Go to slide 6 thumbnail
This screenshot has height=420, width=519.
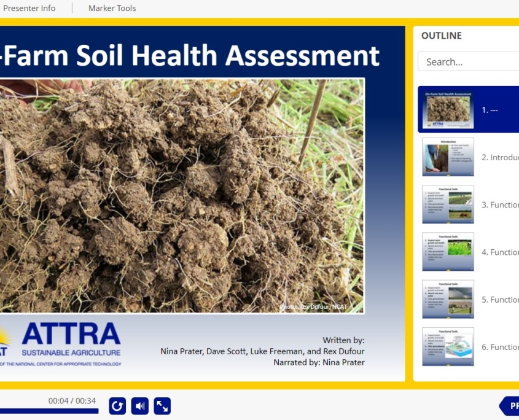click(x=448, y=347)
